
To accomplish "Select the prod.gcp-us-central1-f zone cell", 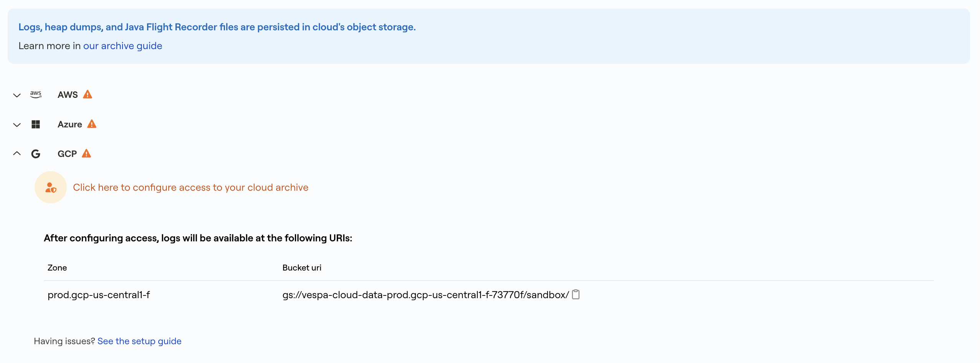I will (x=99, y=295).
